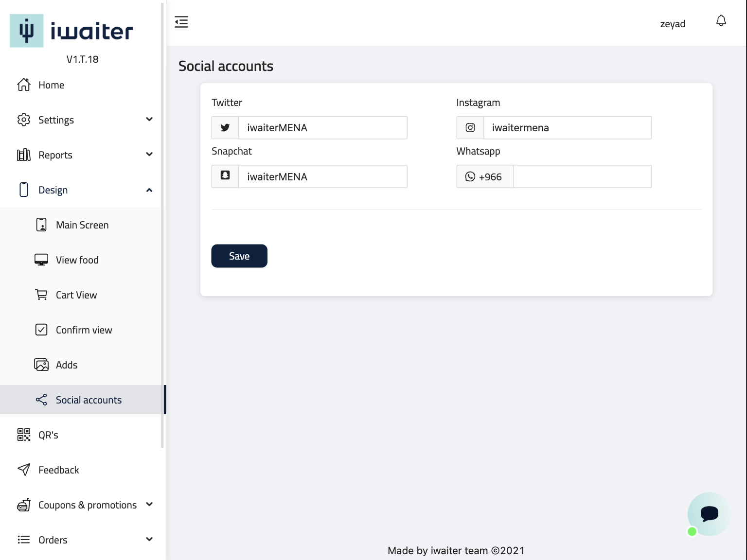The height and width of the screenshot is (560, 747).
Task: Focus the Whatsapp phone number field
Action: tap(582, 176)
